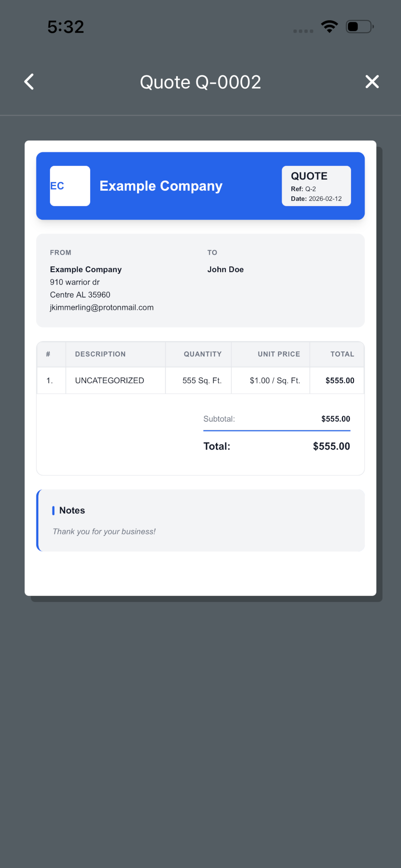
Task: Tap the UNIT PRICE column header
Action: [x=279, y=354]
